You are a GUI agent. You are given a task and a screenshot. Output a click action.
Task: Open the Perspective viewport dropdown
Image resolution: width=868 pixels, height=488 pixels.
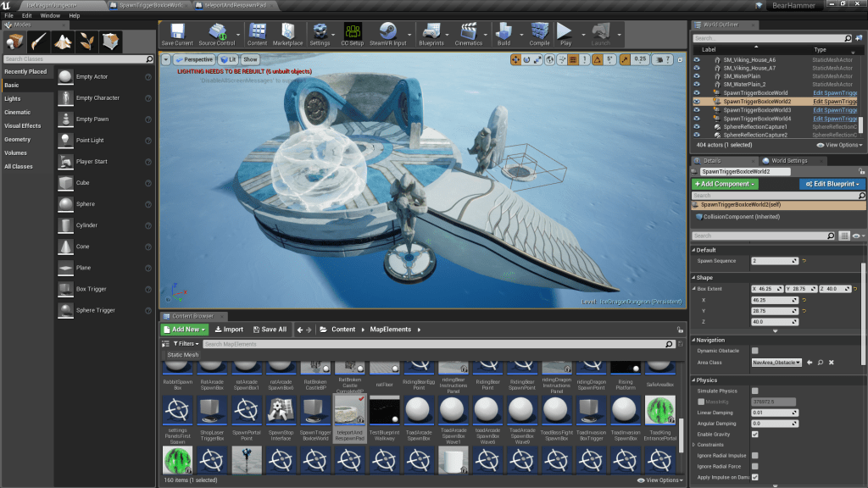coord(194,59)
